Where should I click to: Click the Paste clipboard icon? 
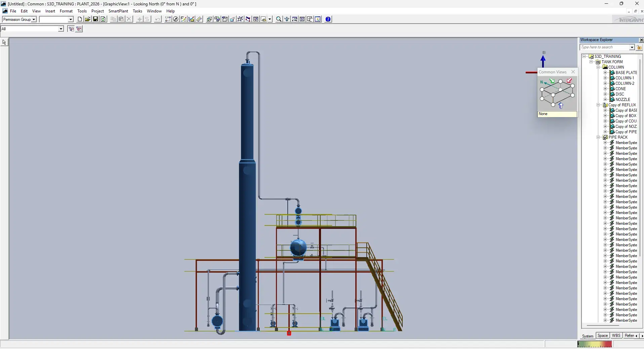pos(121,19)
